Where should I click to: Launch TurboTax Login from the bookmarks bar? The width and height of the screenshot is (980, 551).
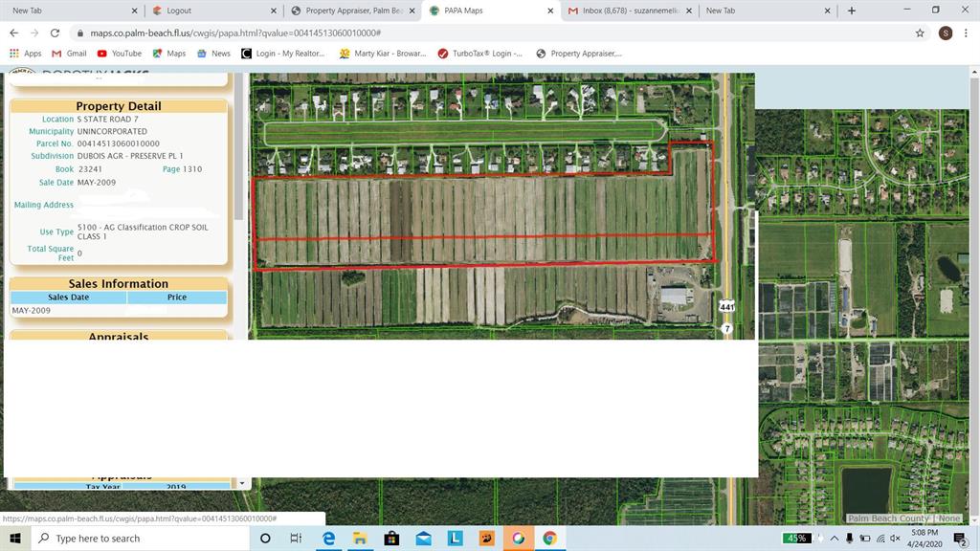[x=441, y=54]
